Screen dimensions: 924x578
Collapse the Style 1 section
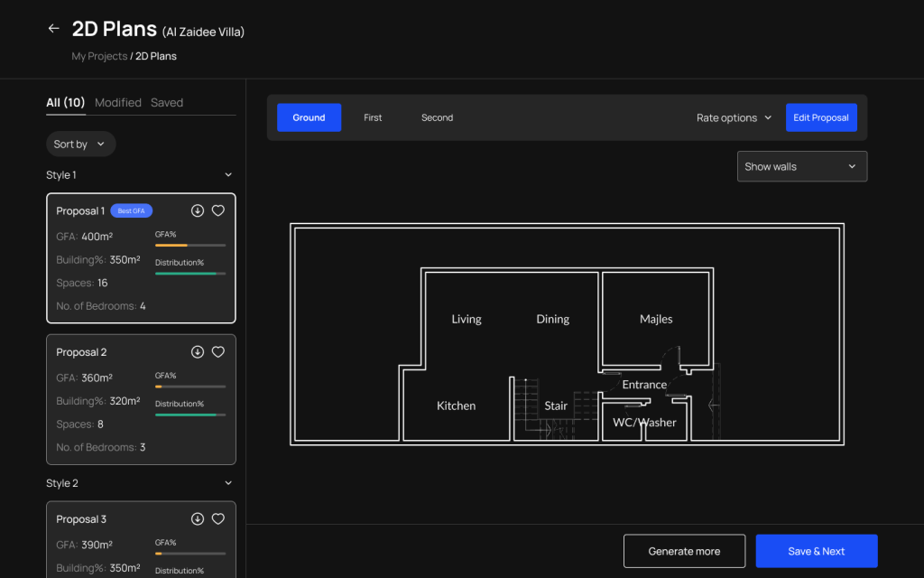(x=228, y=175)
